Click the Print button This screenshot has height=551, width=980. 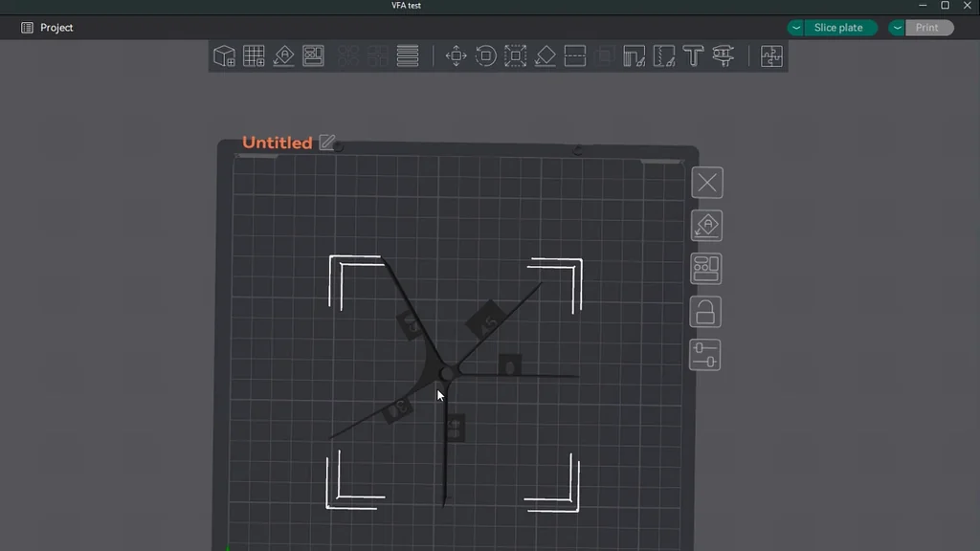pos(929,28)
